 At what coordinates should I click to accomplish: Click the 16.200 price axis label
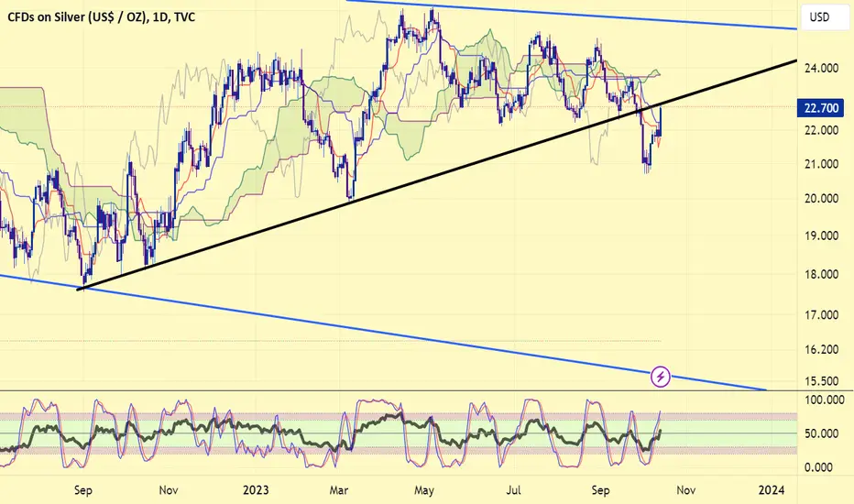[x=821, y=349]
